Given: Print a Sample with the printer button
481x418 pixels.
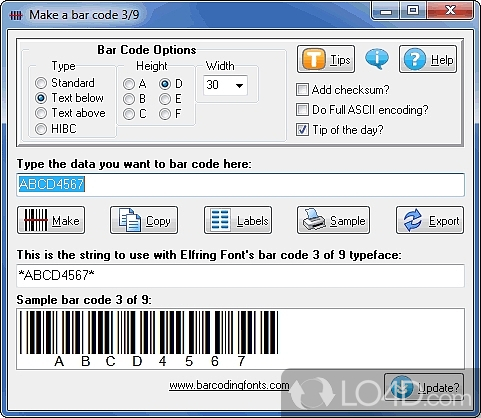Looking at the screenshot, I should (x=333, y=220).
